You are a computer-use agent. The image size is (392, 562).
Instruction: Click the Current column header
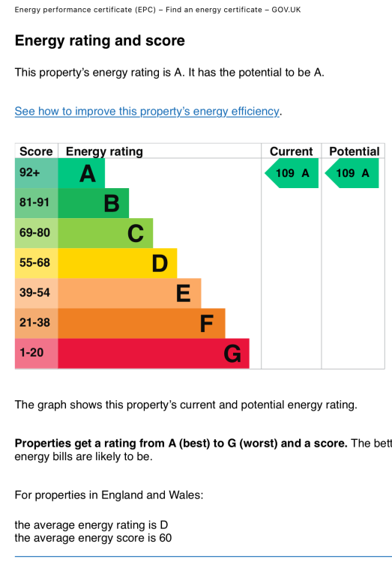(x=292, y=151)
